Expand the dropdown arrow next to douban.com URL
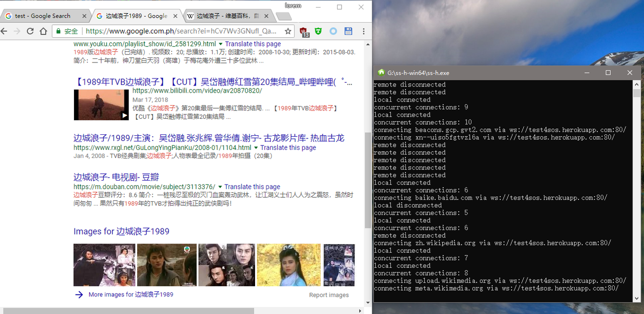 tap(220, 187)
